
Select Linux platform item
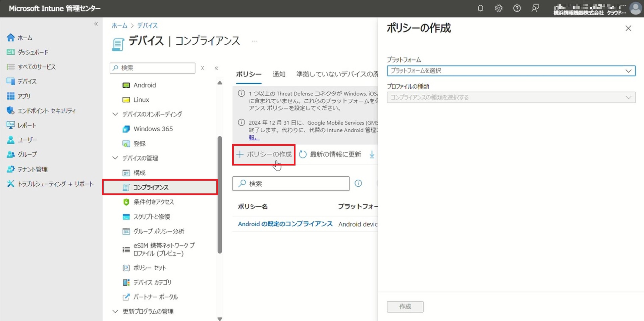point(136,100)
